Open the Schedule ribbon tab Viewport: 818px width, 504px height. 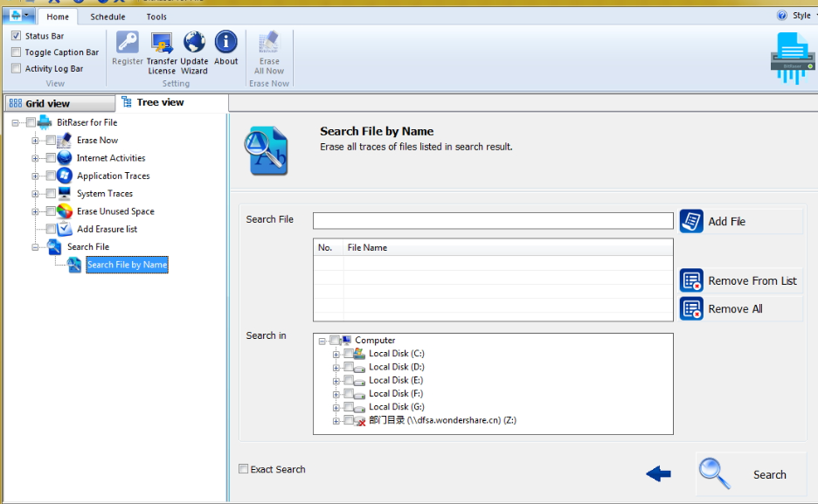click(x=107, y=17)
